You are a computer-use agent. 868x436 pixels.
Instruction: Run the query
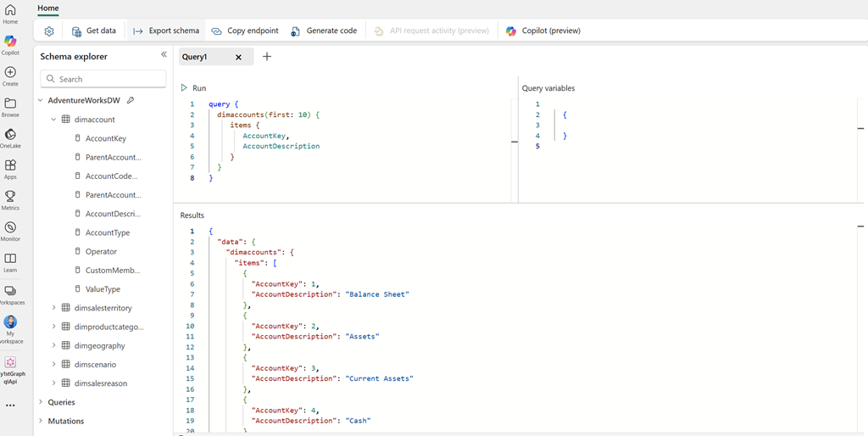tap(194, 88)
